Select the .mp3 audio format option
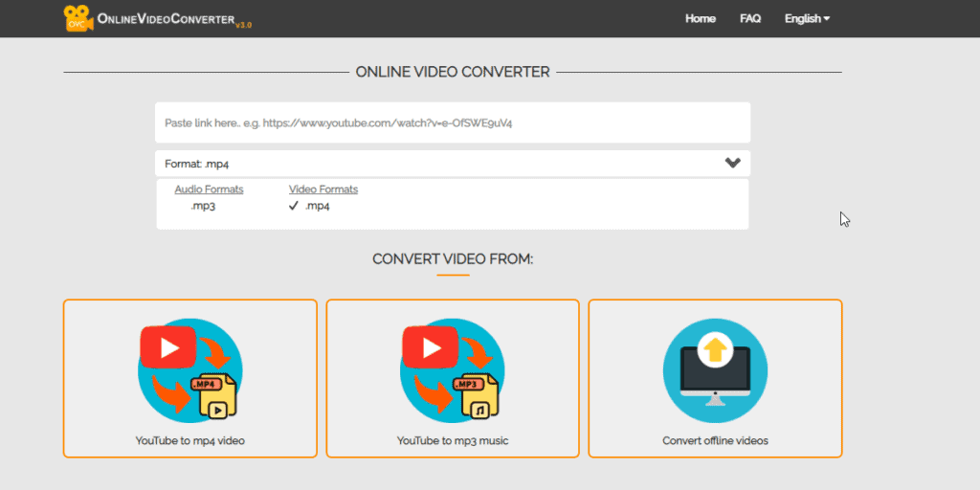The image size is (980, 490). pos(203,206)
